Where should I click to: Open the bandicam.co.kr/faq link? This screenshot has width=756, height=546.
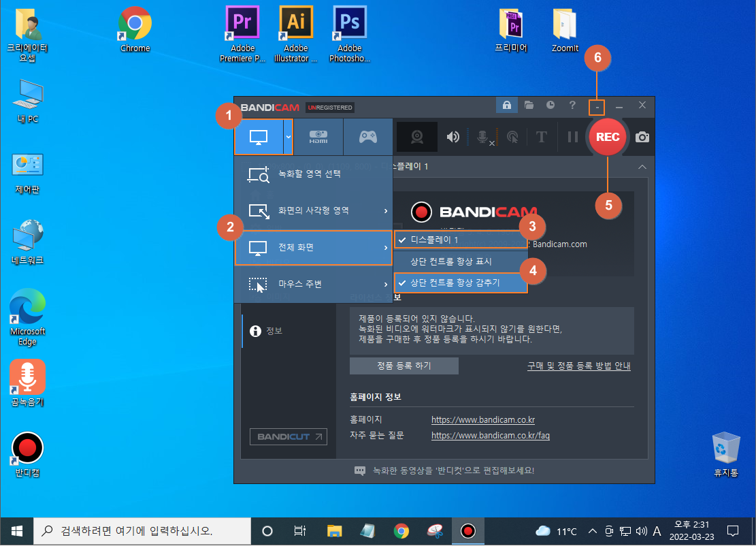pyautogui.click(x=491, y=435)
